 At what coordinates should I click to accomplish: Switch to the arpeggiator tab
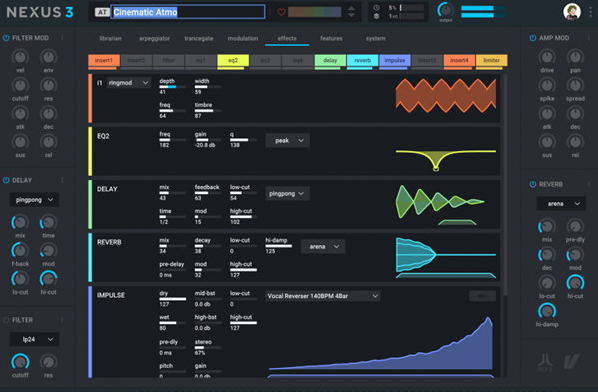tap(154, 39)
